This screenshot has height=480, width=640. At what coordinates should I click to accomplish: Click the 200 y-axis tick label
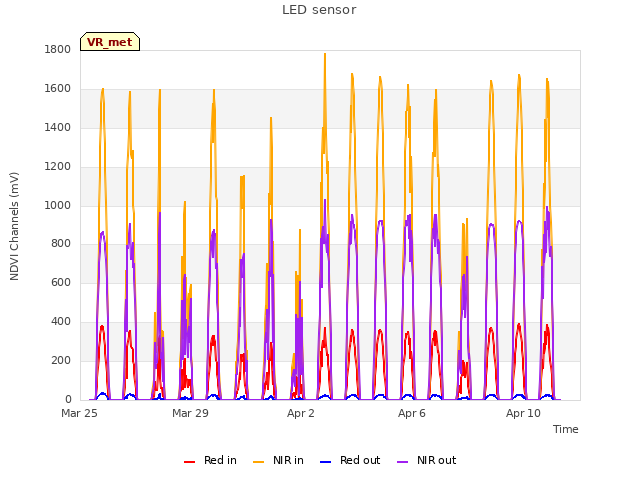click(61, 360)
